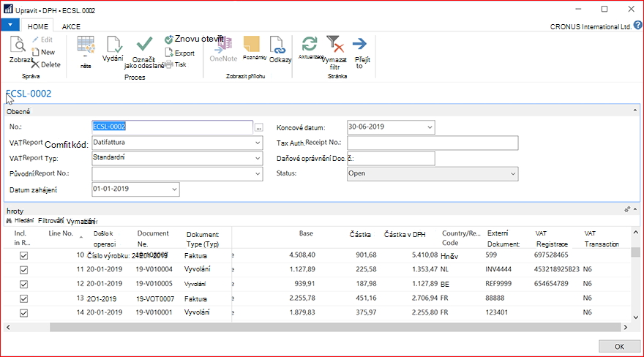Open Odkazy links icon
The width and height of the screenshot is (644, 357).
[x=277, y=45]
